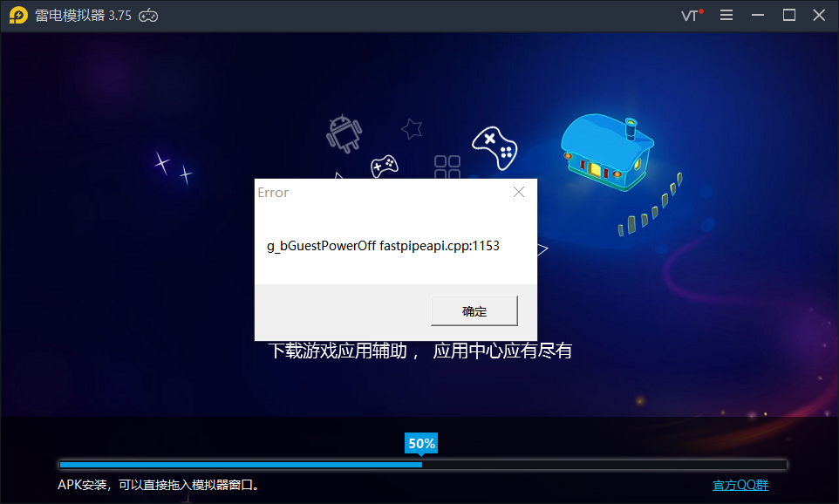The height and width of the screenshot is (504, 839).
Task: Open the 官方QQ群 link
Action: pyautogui.click(x=740, y=485)
